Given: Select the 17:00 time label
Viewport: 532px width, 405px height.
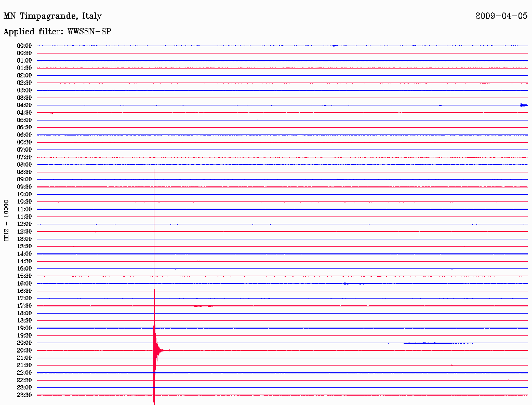Looking at the screenshot, I should point(24,299).
